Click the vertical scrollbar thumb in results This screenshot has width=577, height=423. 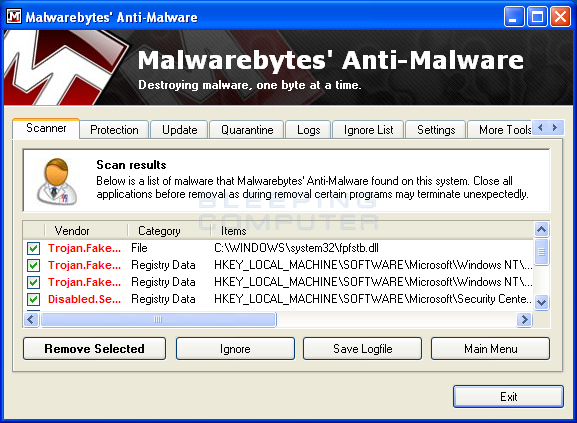[x=541, y=252]
